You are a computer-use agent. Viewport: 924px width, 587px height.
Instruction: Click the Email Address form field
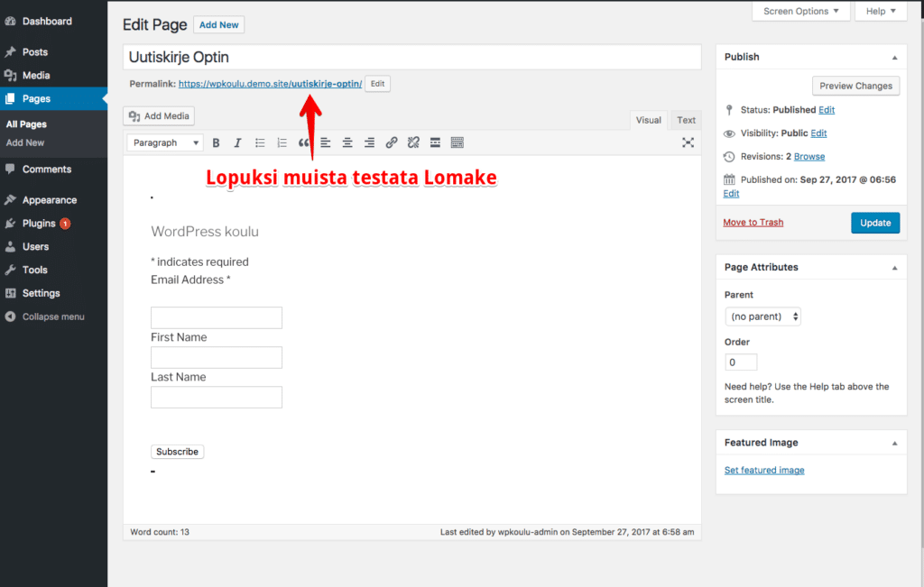pyautogui.click(x=217, y=317)
